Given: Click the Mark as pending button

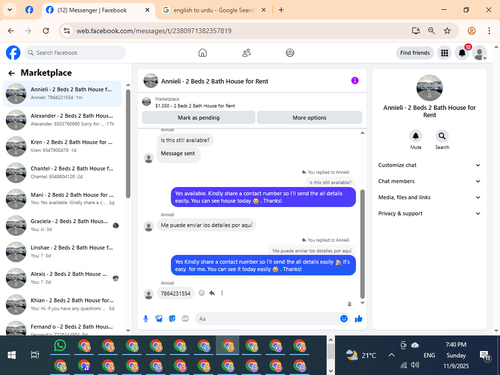Looking at the screenshot, I should point(199,118).
